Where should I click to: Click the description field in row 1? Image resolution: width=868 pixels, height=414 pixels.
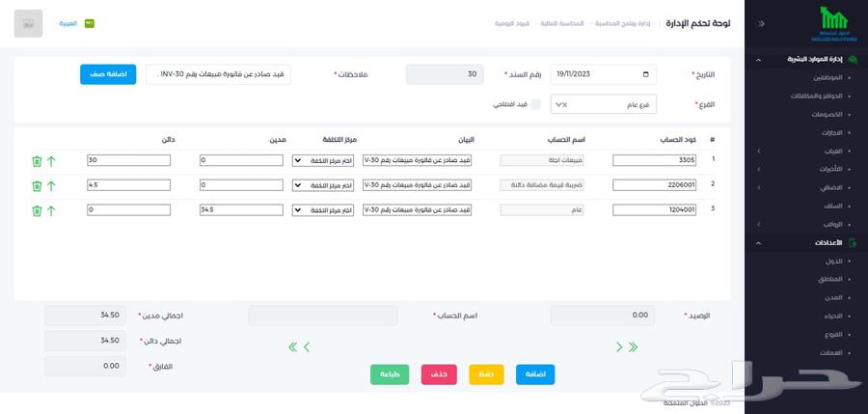(417, 161)
